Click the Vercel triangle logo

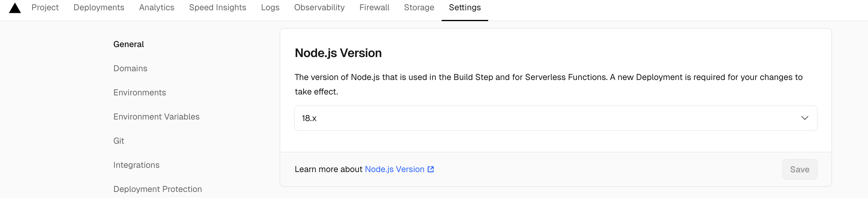15,8
